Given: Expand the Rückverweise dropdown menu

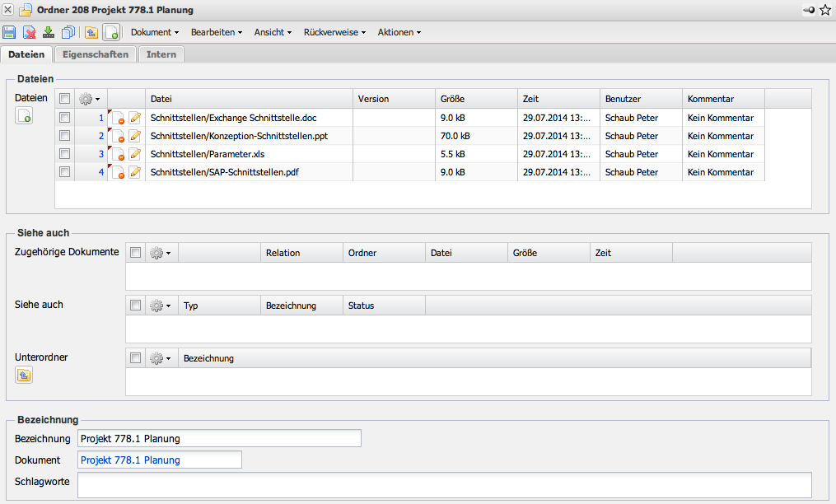Looking at the screenshot, I should coord(334,32).
